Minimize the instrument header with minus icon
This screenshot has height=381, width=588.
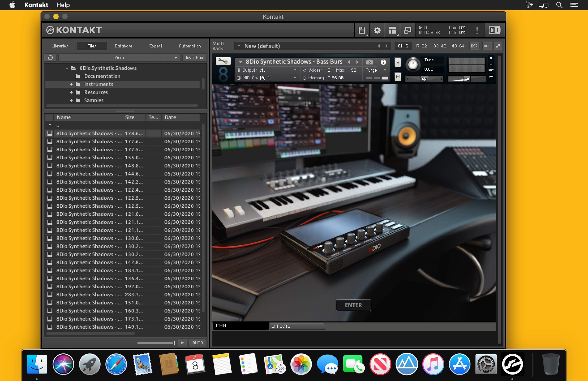tap(491, 64)
